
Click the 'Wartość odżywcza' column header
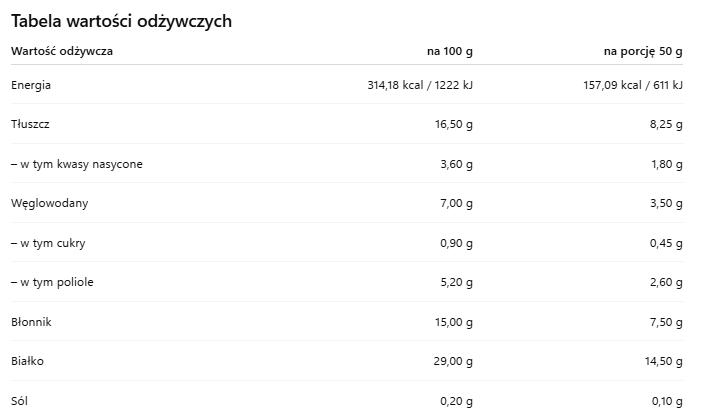[x=62, y=51]
